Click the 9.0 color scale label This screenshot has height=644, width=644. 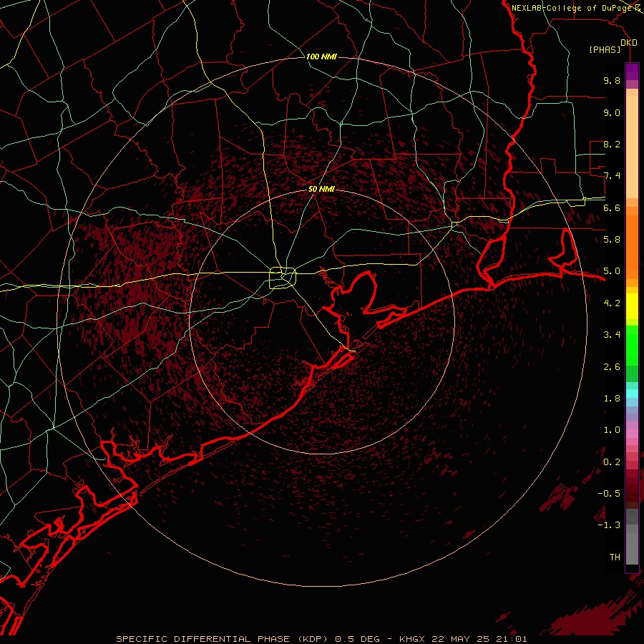(612, 112)
